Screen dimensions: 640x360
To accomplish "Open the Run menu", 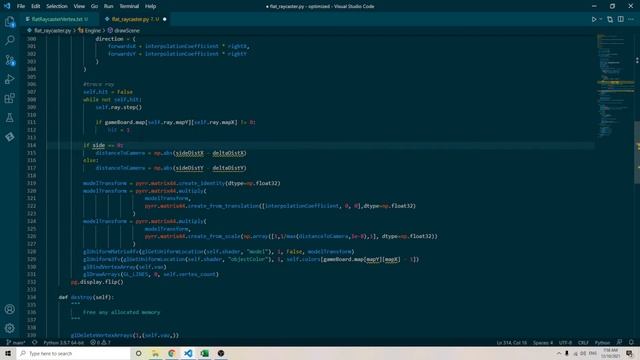I will coord(109,6).
